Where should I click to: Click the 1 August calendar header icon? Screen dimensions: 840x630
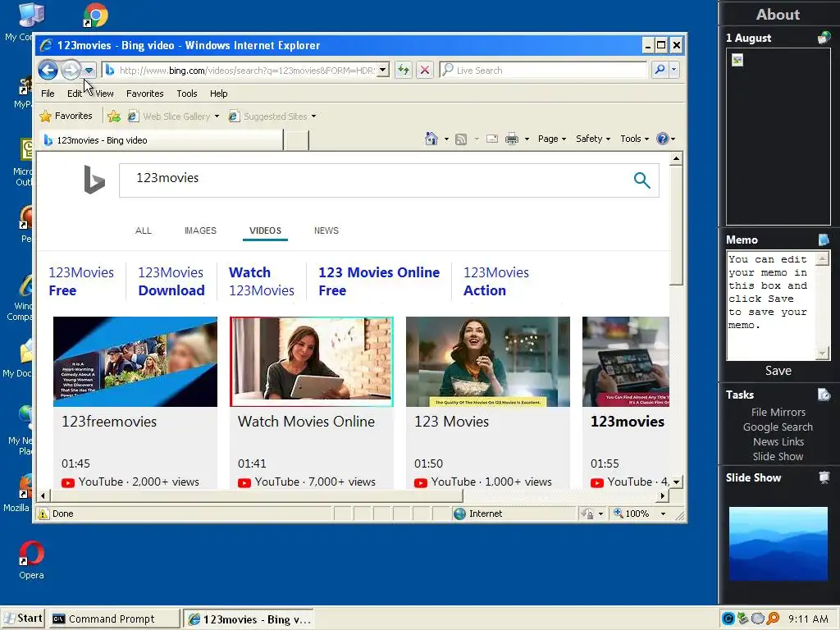[x=824, y=38]
